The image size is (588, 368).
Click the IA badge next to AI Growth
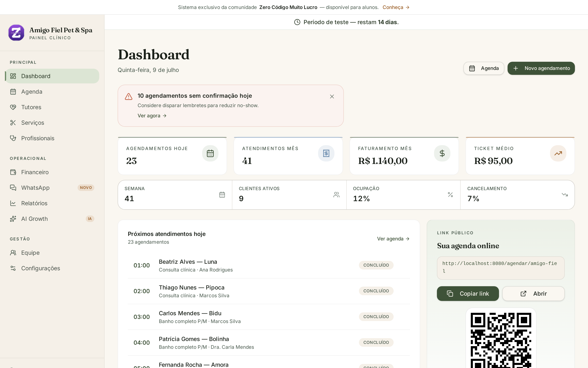[90, 219]
